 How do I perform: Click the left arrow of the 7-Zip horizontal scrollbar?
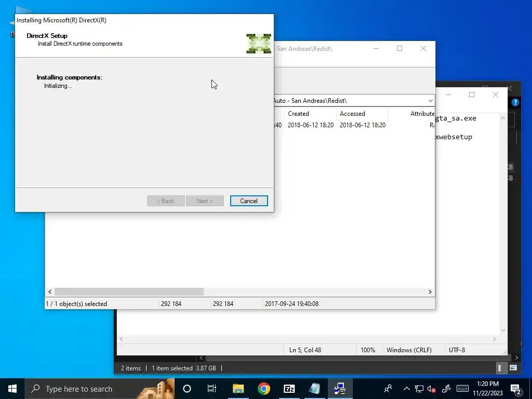click(50, 292)
